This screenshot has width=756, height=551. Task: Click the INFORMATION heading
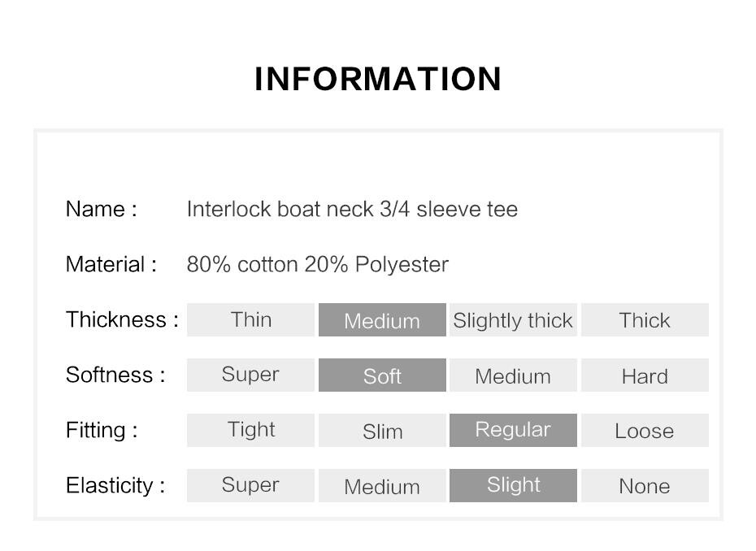[378, 79]
